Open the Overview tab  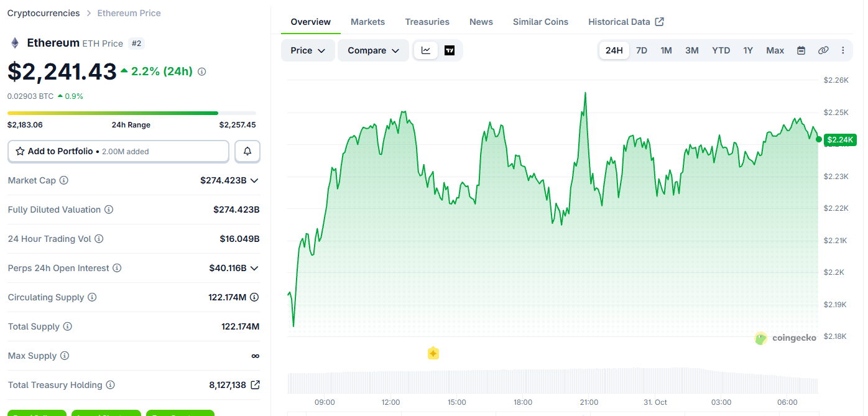coord(311,22)
